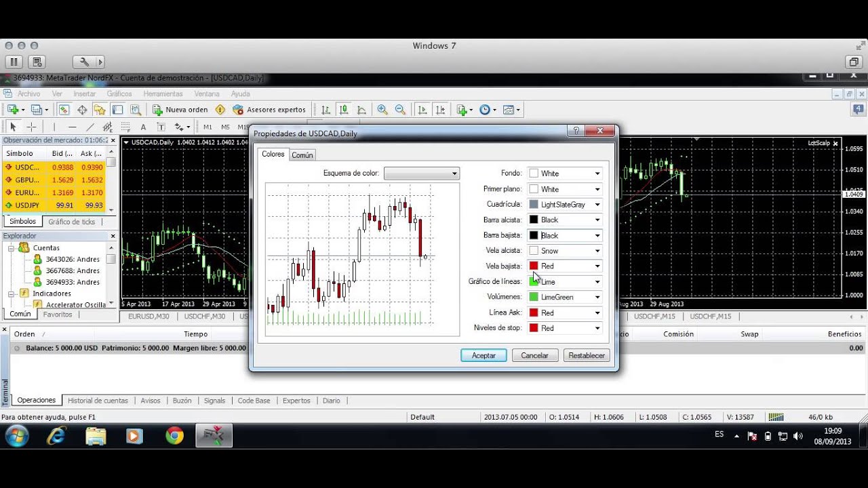
Task: Toggle chart shift icon
Action: [441, 109]
